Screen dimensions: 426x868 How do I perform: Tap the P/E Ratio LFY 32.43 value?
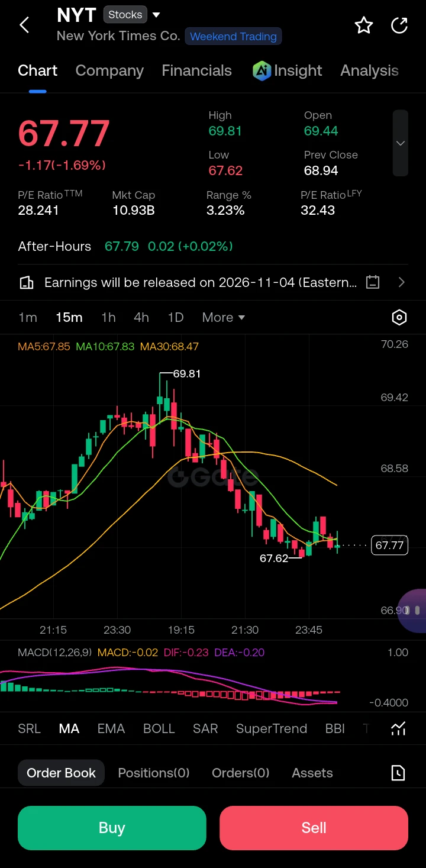click(x=318, y=210)
